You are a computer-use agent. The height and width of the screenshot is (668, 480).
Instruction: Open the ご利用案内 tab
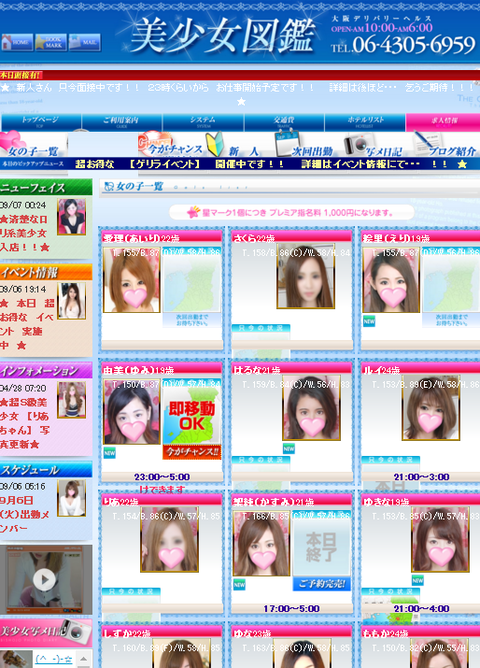[x=121, y=122]
